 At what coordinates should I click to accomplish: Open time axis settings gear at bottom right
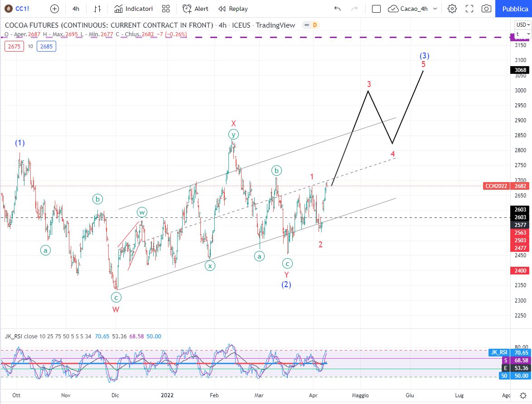(523, 395)
